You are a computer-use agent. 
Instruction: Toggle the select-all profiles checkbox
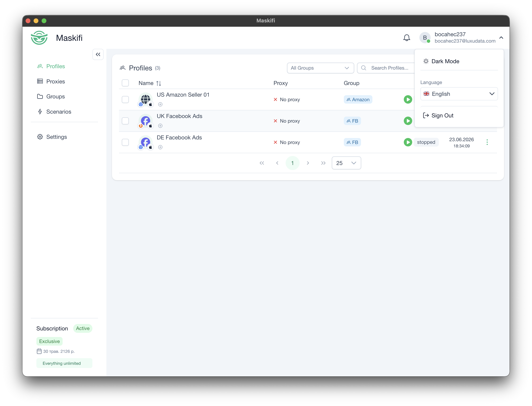(125, 83)
